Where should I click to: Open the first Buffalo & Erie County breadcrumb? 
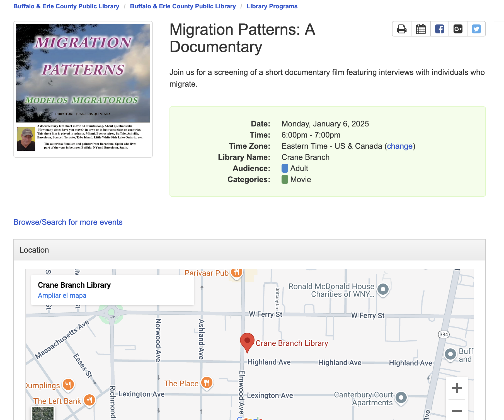click(x=66, y=6)
